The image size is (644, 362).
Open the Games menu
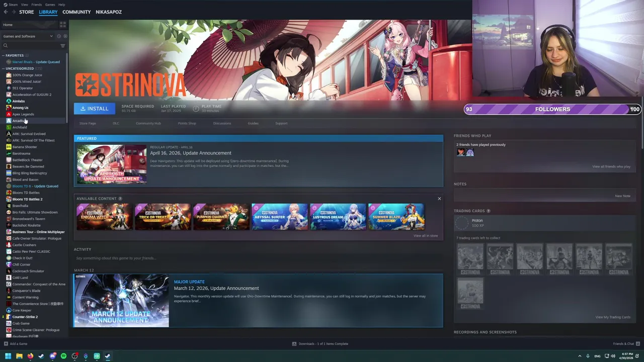(x=50, y=5)
